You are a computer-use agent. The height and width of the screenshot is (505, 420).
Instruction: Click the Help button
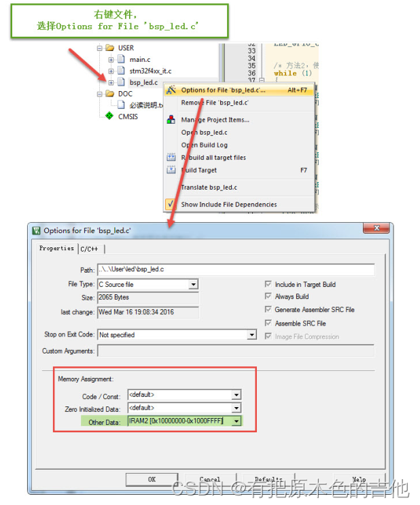pyautogui.click(x=359, y=479)
